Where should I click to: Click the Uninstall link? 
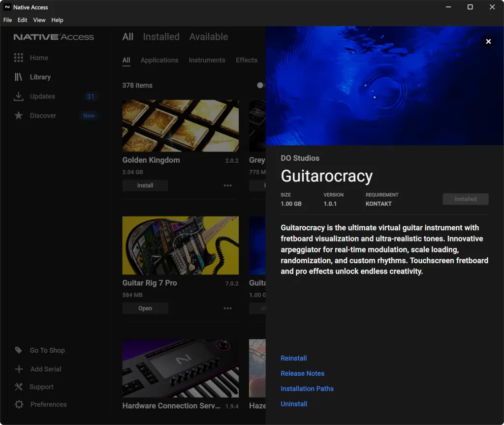[x=294, y=404]
